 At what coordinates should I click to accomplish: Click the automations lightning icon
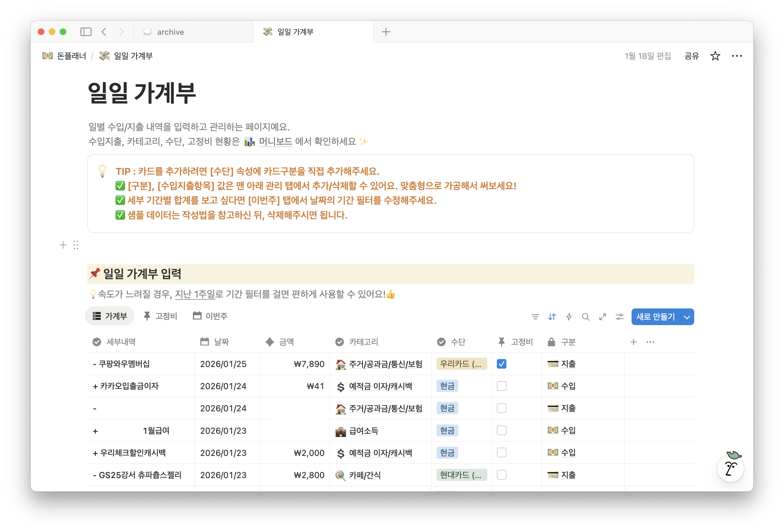coord(569,317)
